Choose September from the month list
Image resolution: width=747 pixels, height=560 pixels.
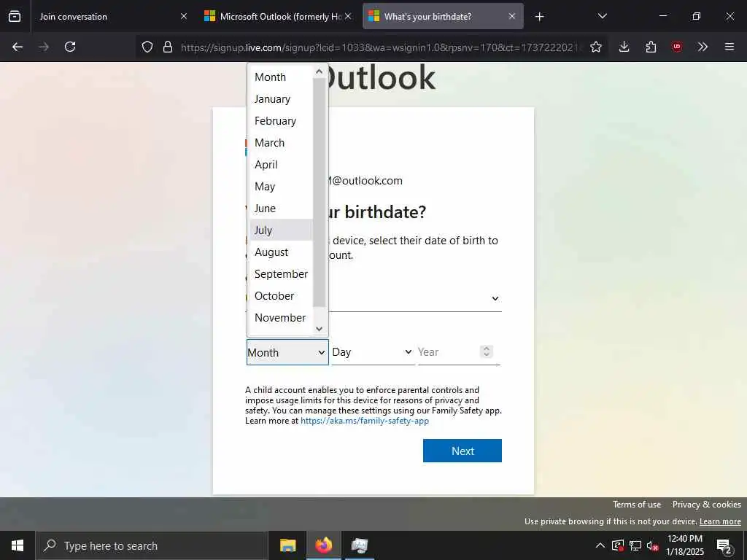(x=281, y=274)
